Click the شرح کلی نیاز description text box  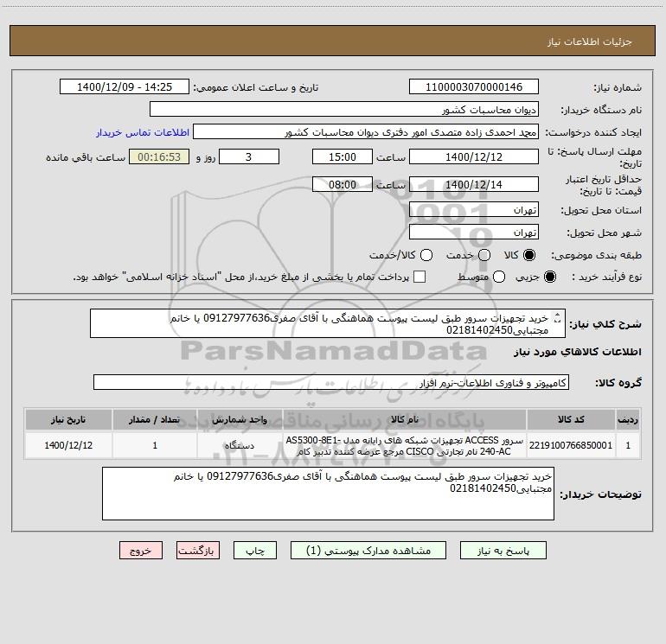pyautogui.click(x=328, y=323)
